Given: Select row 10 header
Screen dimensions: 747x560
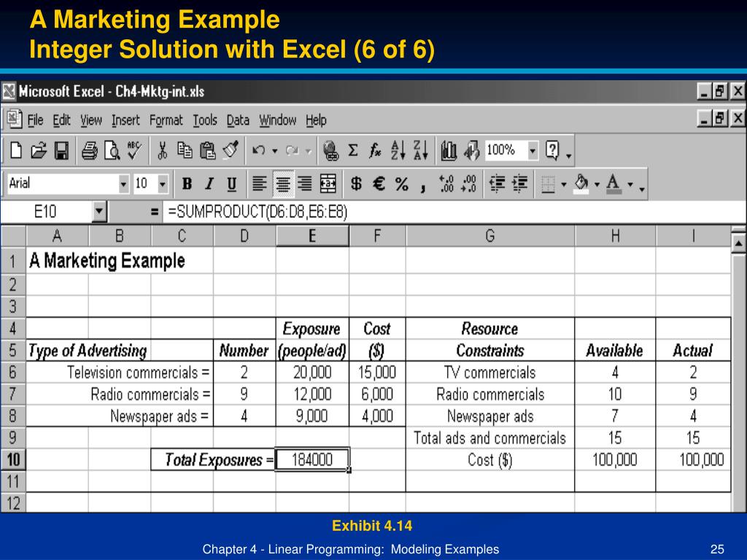Looking at the screenshot, I should (x=13, y=459).
